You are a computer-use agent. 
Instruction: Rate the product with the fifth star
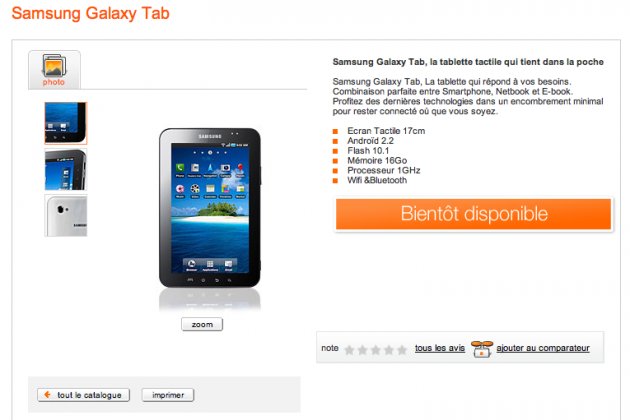[402, 350]
